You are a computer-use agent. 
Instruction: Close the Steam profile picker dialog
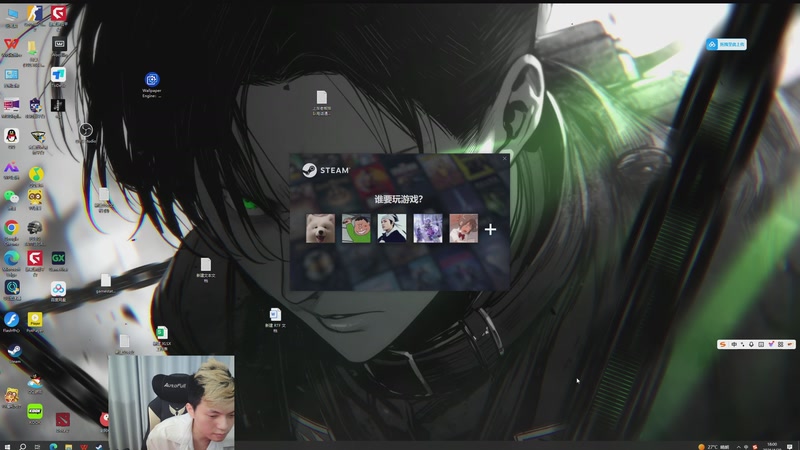505,158
